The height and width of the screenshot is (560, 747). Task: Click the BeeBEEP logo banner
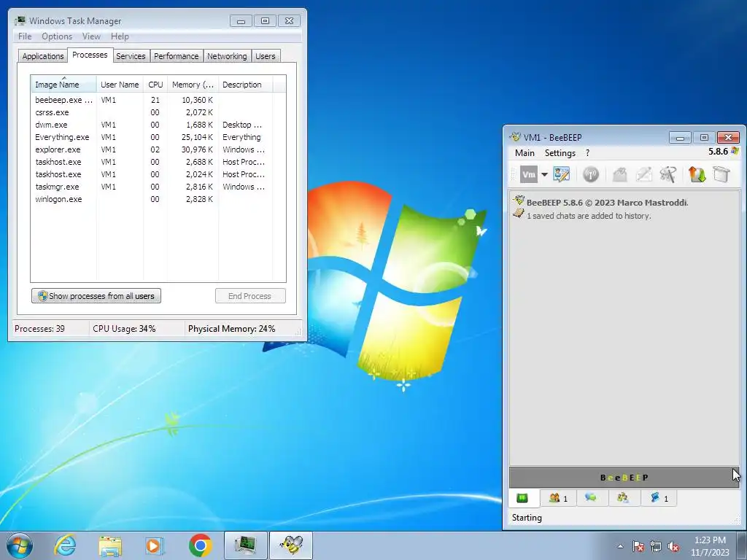pos(624,477)
